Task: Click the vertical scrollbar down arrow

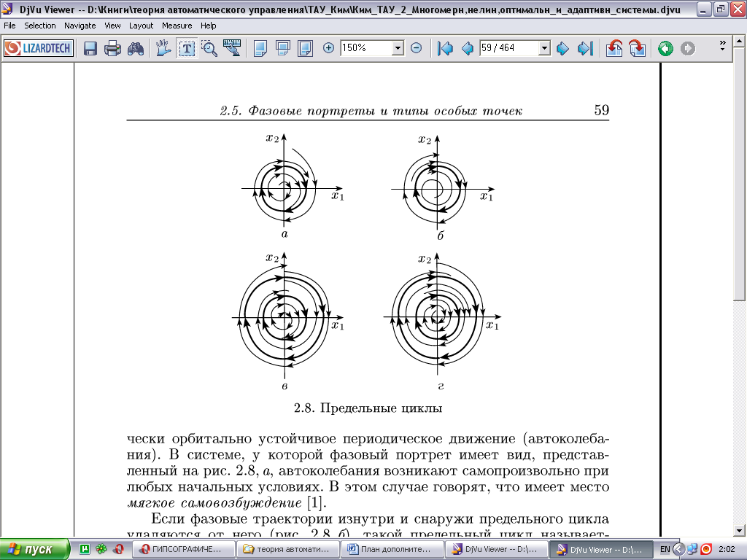Action: point(740,530)
